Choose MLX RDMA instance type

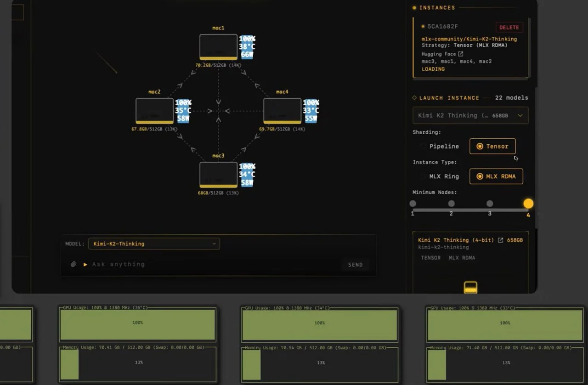coord(496,176)
